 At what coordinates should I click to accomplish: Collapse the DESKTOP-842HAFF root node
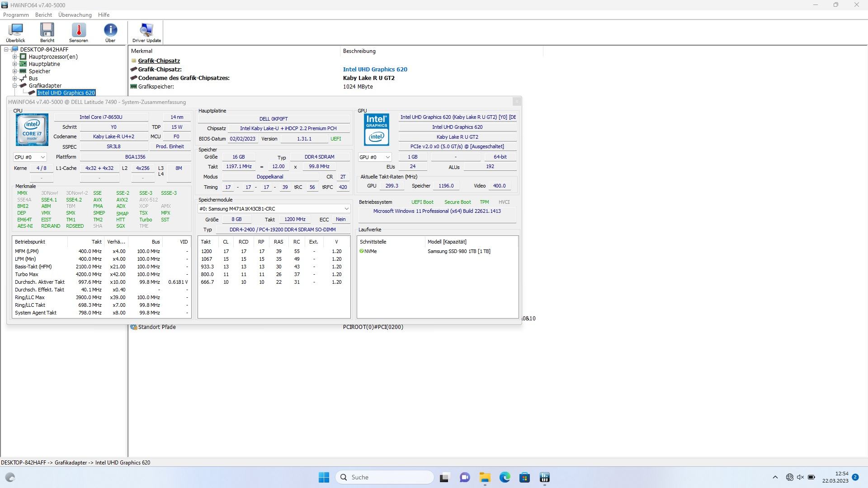(x=6, y=50)
